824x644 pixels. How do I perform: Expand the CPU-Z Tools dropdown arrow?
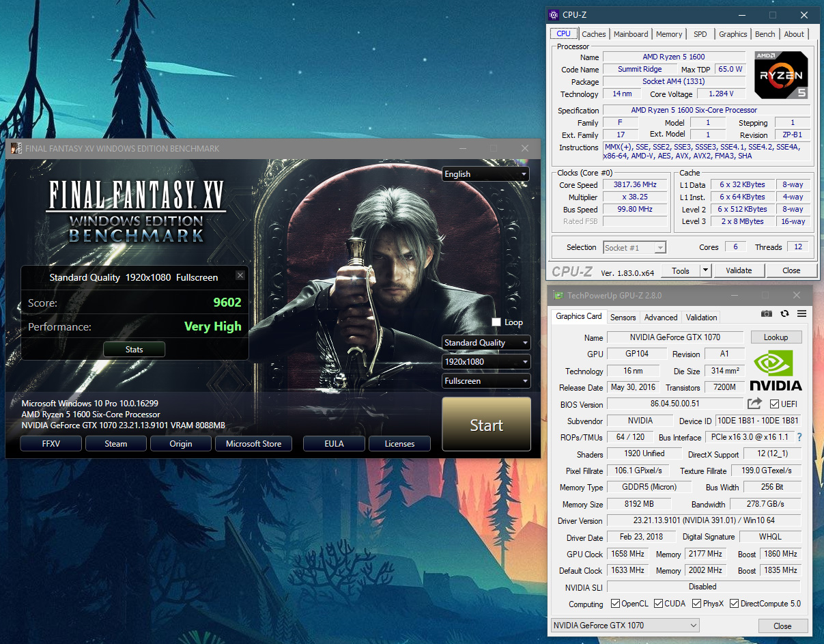click(706, 270)
